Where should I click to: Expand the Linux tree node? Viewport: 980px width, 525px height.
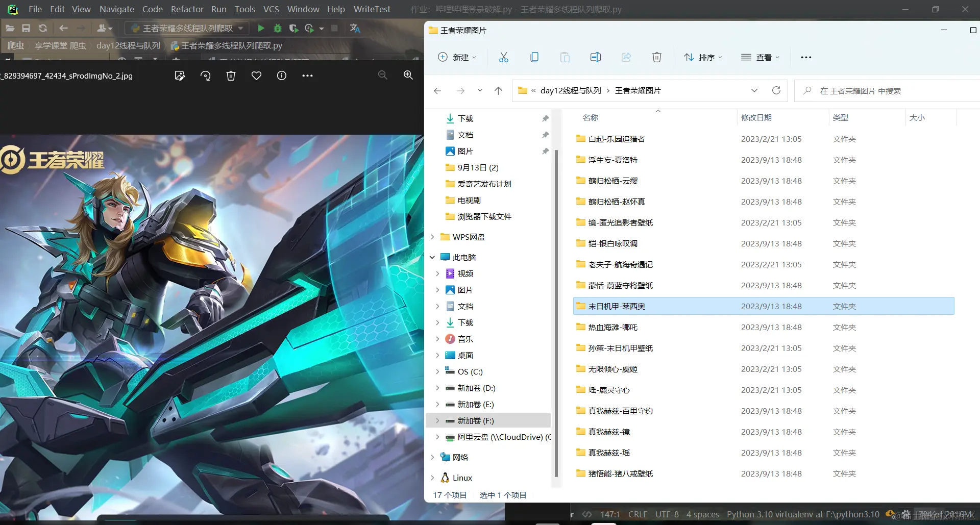(x=432, y=478)
